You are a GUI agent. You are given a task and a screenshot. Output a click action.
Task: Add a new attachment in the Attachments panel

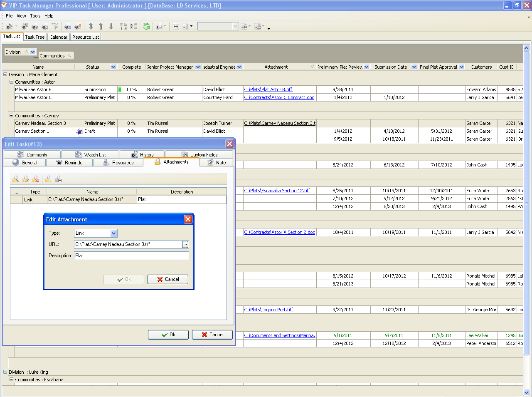pyautogui.click(x=15, y=179)
